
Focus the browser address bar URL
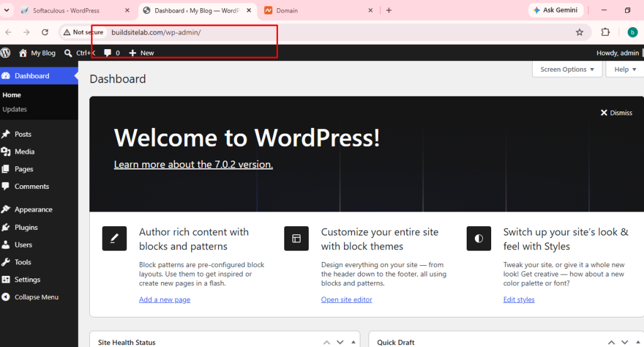tap(156, 32)
